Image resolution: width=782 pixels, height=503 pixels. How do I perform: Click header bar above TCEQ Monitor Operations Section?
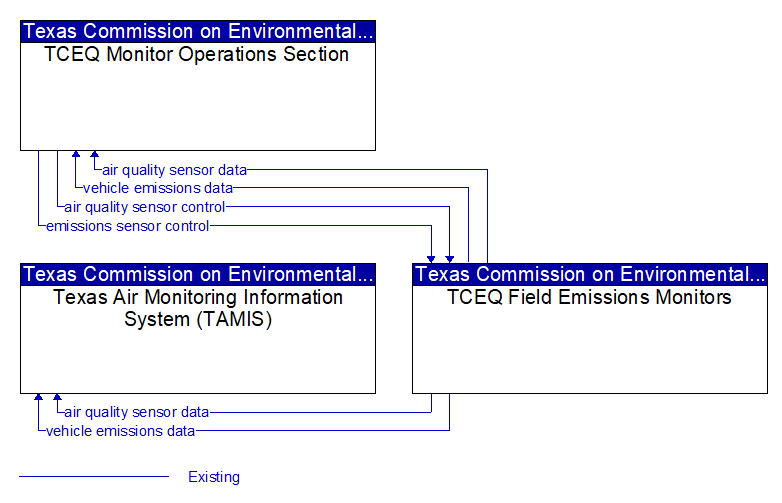point(198,31)
